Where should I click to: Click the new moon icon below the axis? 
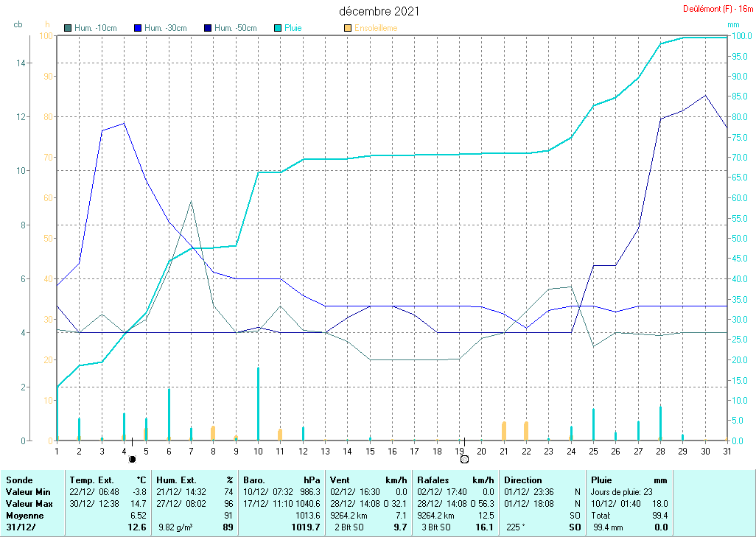[133, 459]
